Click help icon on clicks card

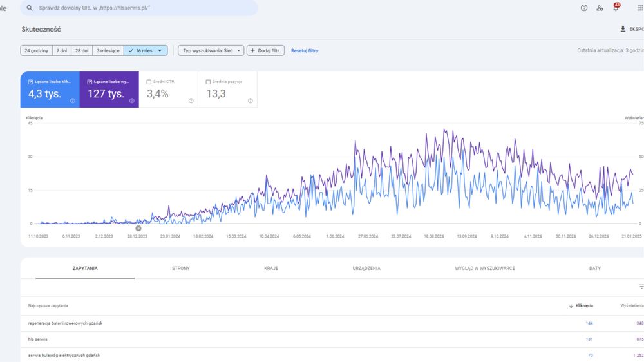click(73, 100)
